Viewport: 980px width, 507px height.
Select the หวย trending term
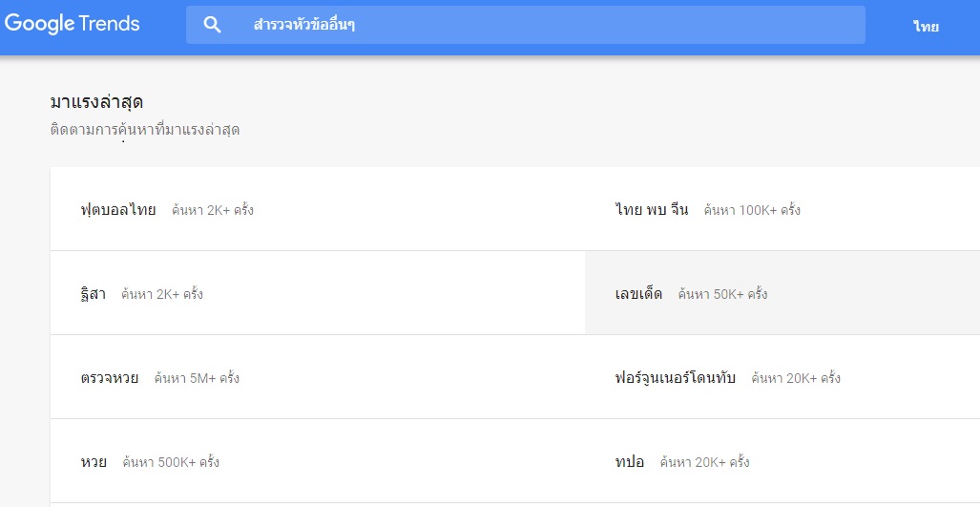coord(94,462)
